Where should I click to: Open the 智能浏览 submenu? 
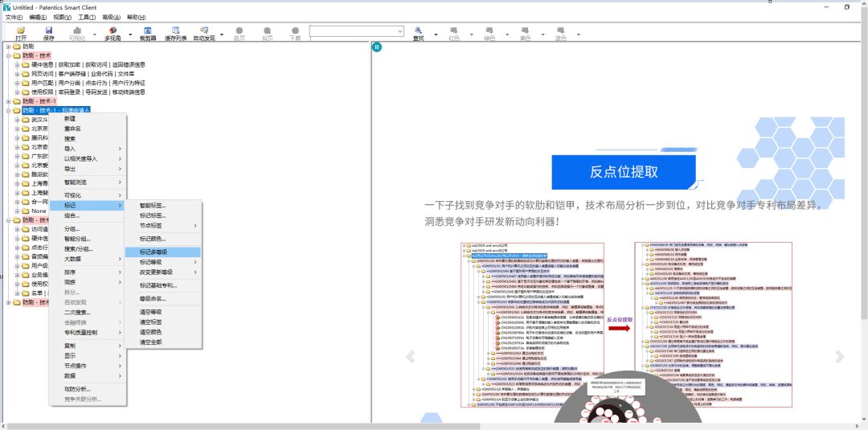[x=88, y=182]
